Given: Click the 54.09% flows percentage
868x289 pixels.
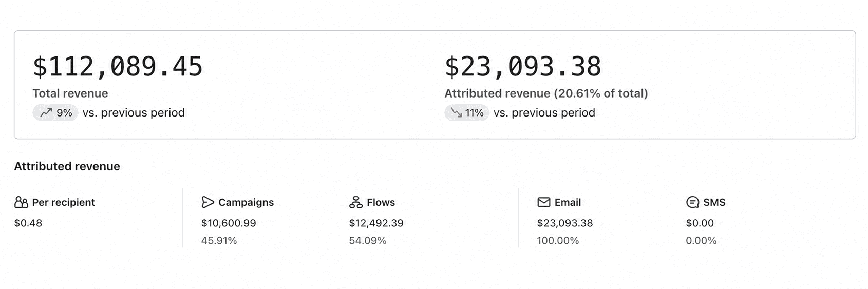Looking at the screenshot, I should click(368, 240).
